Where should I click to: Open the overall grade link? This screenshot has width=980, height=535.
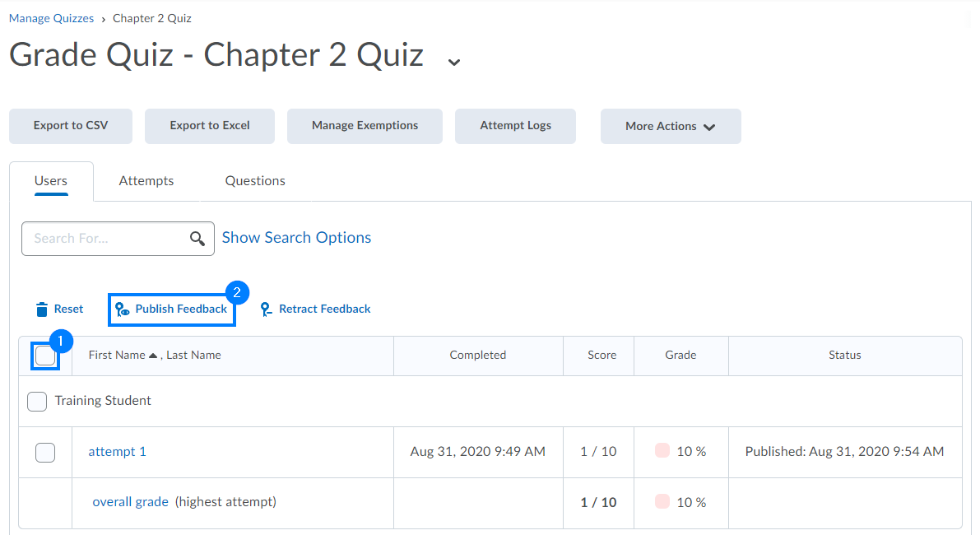point(130,502)
